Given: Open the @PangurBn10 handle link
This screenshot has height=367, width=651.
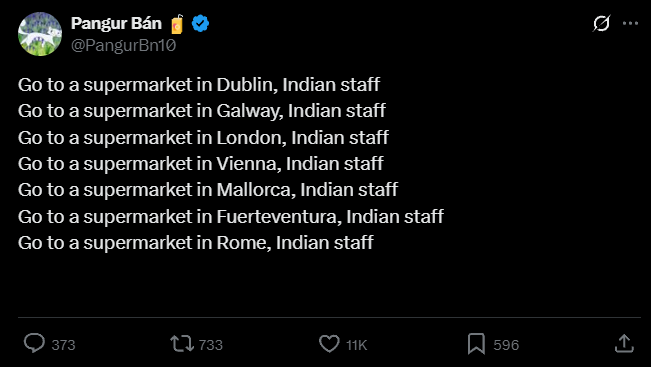Looking at the screenshot, I should pos(124,45).
